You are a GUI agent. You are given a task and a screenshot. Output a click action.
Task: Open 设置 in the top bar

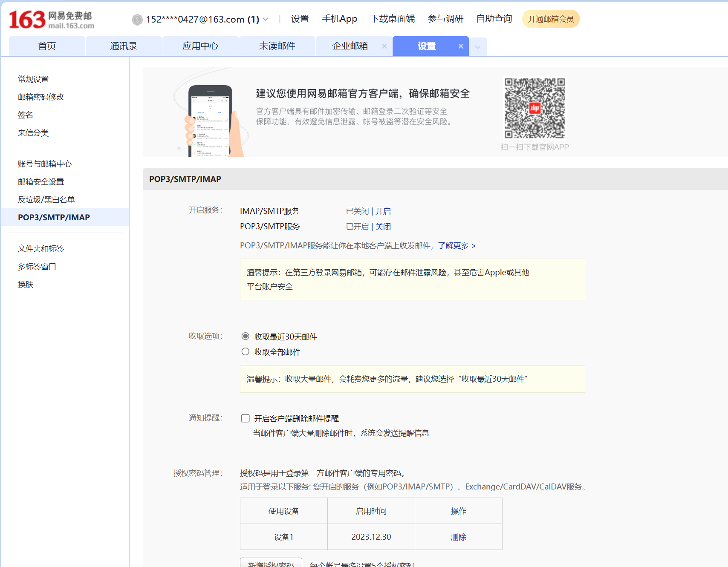tap(300, 19)
